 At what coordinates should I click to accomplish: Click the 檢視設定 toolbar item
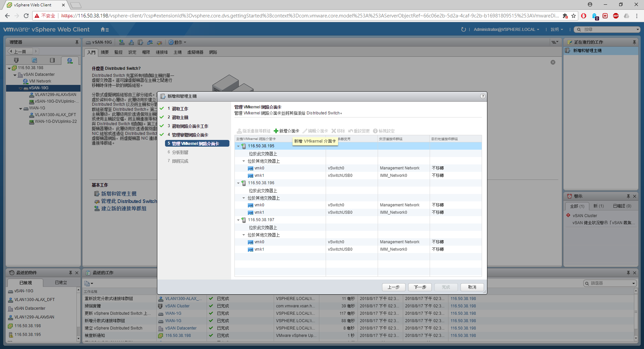[384, 131]
